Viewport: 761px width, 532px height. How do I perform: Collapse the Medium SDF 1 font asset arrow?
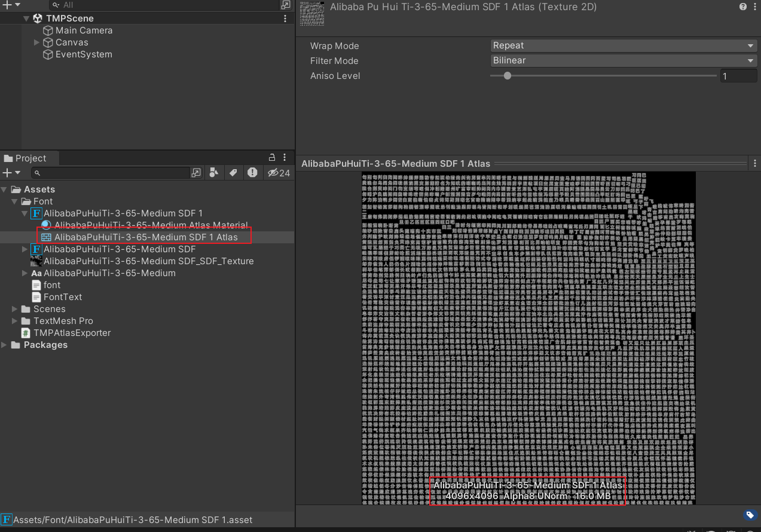pos(25,213)
